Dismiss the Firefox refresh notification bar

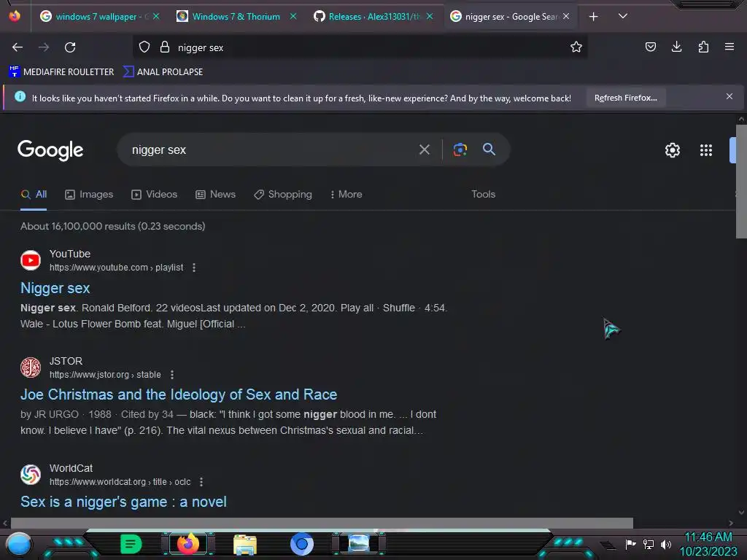(729, 97)
